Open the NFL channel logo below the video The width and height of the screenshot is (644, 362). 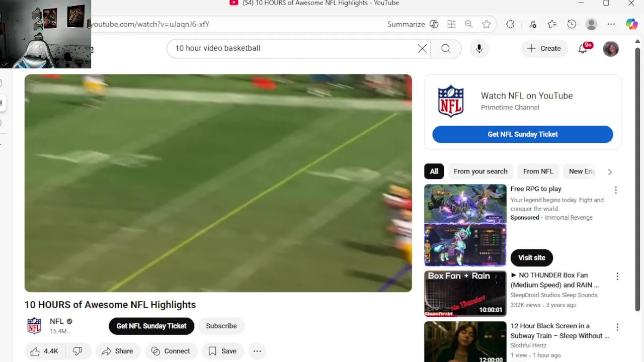pos(34,326)
